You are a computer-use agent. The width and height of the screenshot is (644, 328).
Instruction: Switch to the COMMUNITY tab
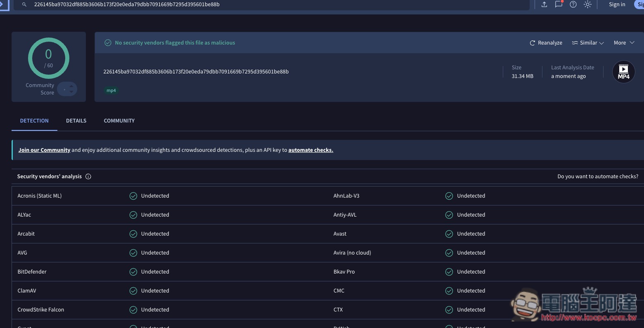tap(119, 121)
